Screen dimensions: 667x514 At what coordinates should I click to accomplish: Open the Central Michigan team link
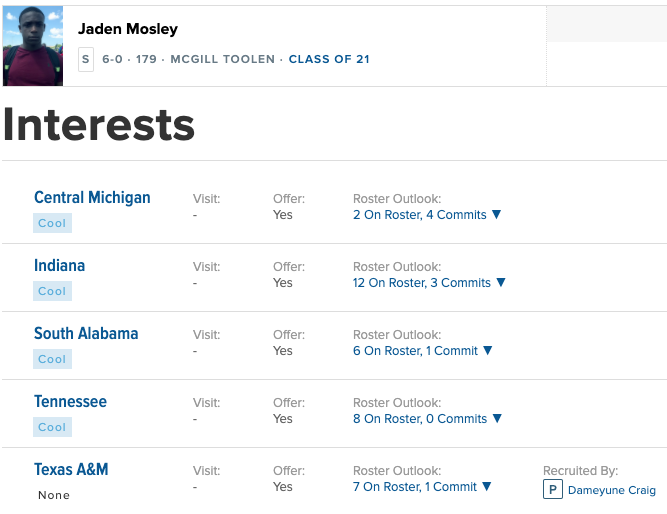(x=92, y=197)
